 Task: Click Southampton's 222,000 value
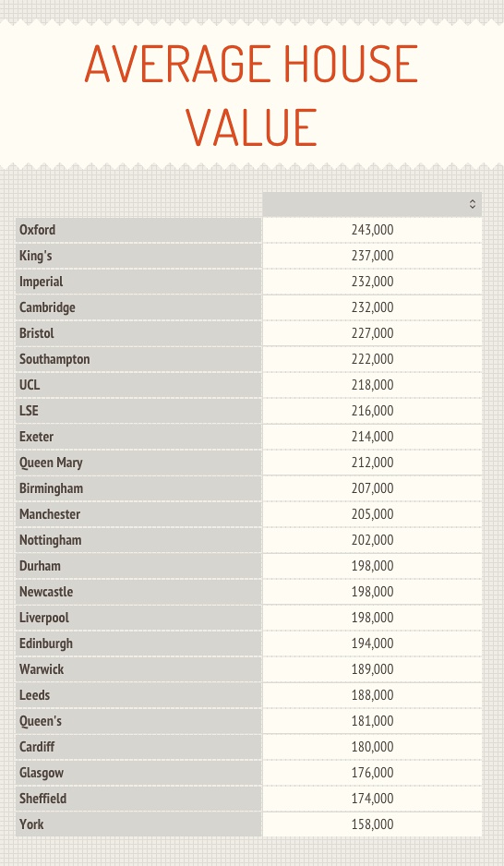pos(372,359)
